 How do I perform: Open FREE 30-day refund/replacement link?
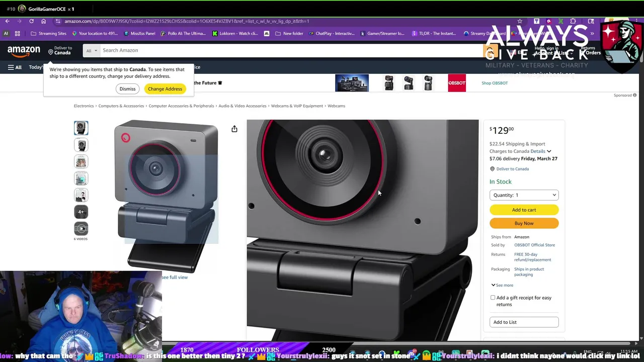(532, 257)
